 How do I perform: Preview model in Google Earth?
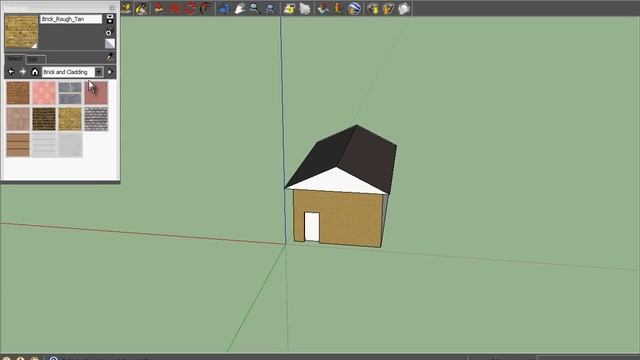point(354,8)
